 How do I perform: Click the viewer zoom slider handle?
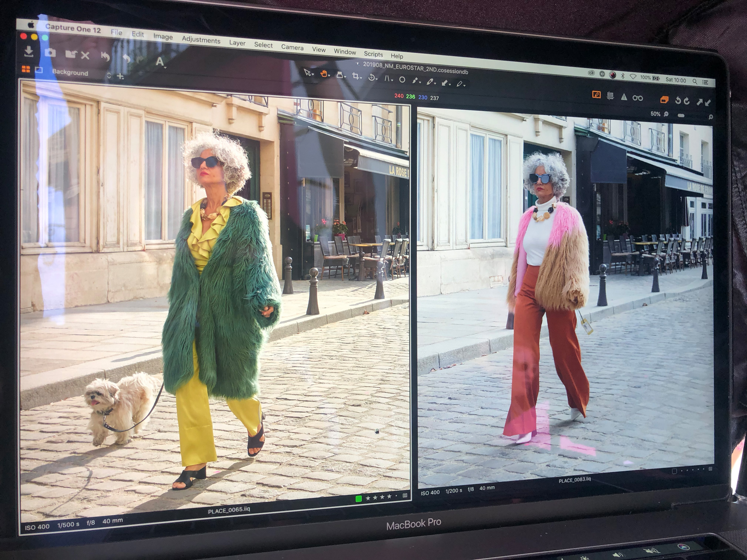pyautogui.click(x=681, y=116)
